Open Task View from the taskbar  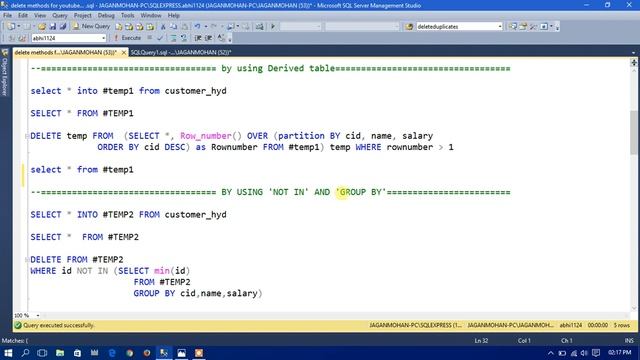(42, 353)
